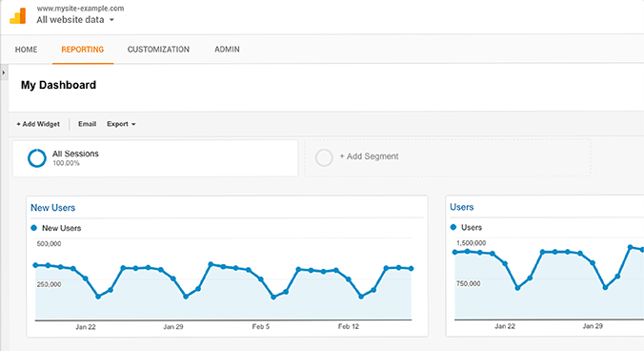
Task: Open the All website data dropdown
Action: 75,20
